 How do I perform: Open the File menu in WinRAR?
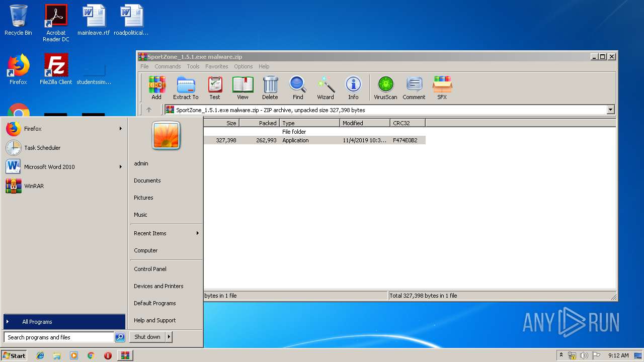click(x=144, y=66)
